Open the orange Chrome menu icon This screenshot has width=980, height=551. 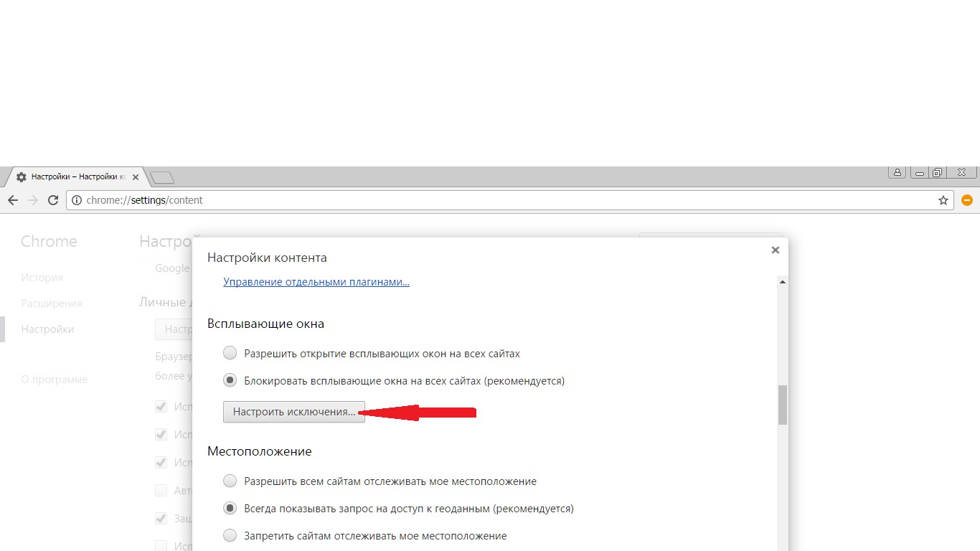[966, 200]
